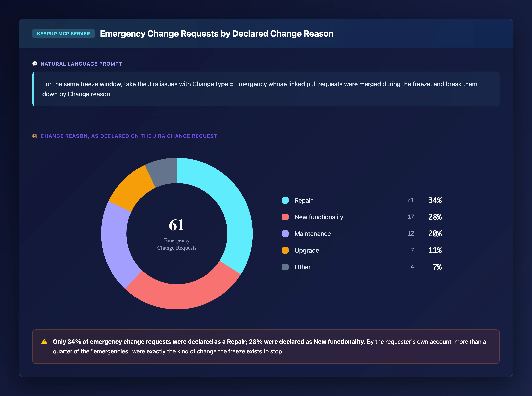Click the cyan Repair legend swatch
This screenshot has width=532, height=396.
pos(285,200)
